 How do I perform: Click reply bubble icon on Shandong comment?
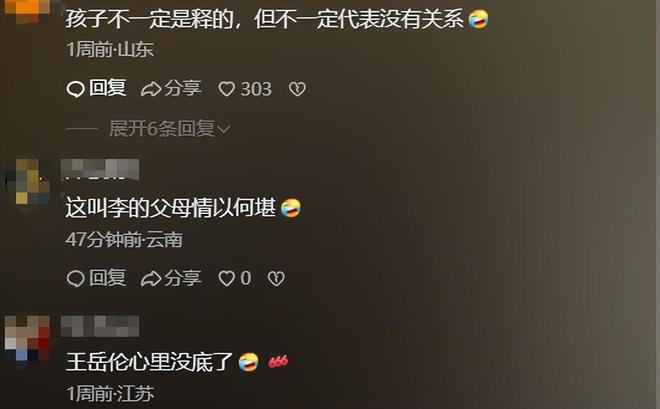click(76, 89)
